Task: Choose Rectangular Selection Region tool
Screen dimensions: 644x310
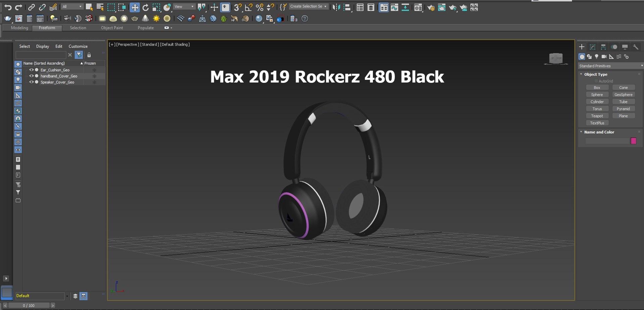Action: point(111,7)
